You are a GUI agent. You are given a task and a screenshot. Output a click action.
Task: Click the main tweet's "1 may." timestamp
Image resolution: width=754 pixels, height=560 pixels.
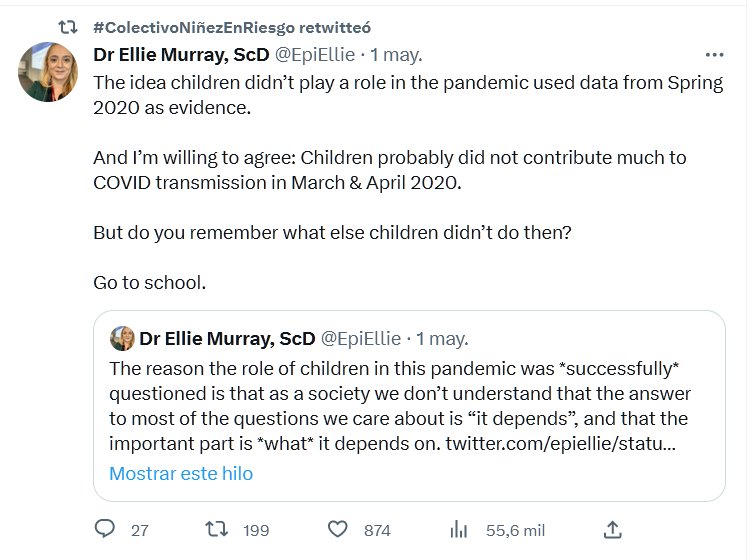[396, 54]
